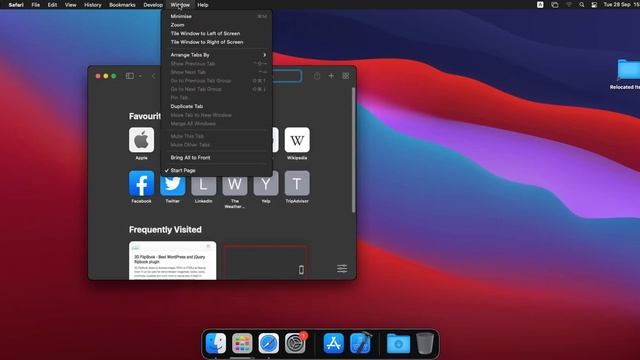Screen dimensions: 640x360
Task: Click the Share icon in Safari toolbar
Action: click(317, 76)
